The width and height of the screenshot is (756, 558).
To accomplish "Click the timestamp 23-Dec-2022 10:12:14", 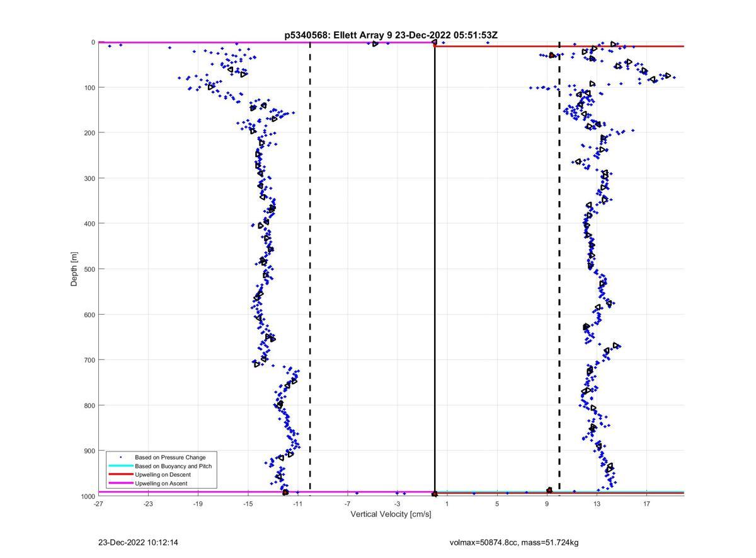I will point(138,542).
